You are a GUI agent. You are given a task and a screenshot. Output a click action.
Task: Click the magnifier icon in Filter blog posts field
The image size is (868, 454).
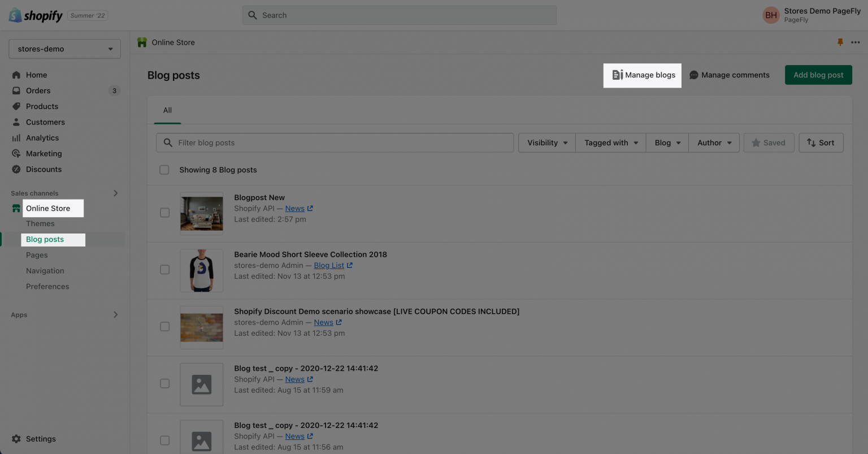pos(168,143)
